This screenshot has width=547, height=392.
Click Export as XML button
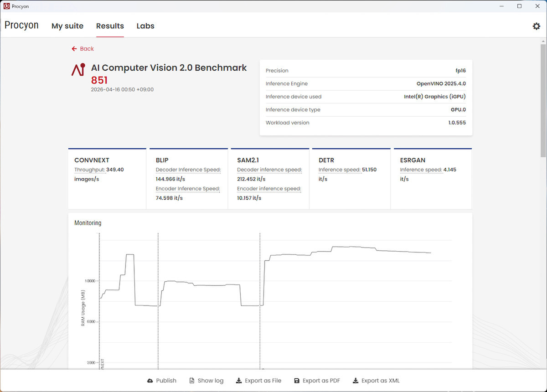tap(376, 381)
